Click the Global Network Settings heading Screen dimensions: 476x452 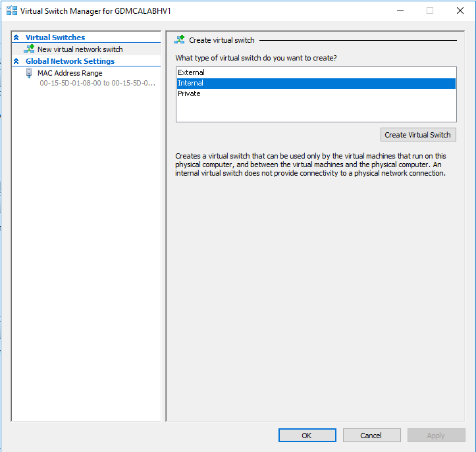(70, 61)
